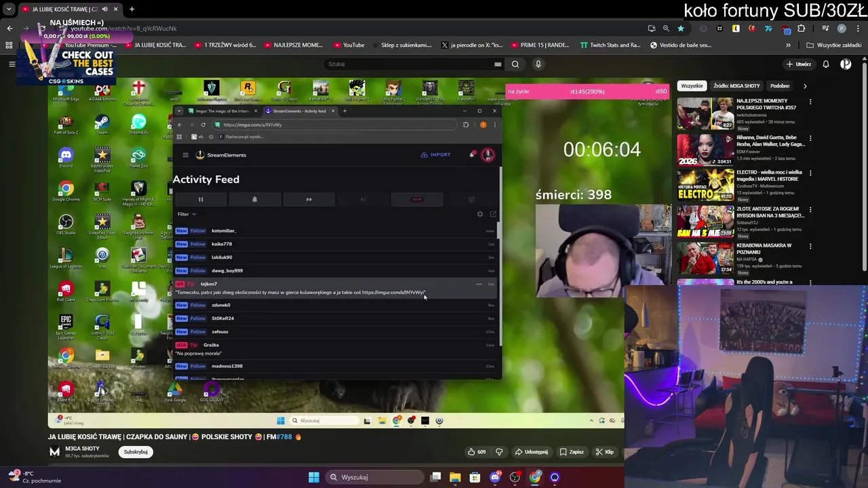Screen dimensions: 868x488
Task: Open options menu for KEBABOWA MASAKRA video
Action: click(x=810, y=246)
